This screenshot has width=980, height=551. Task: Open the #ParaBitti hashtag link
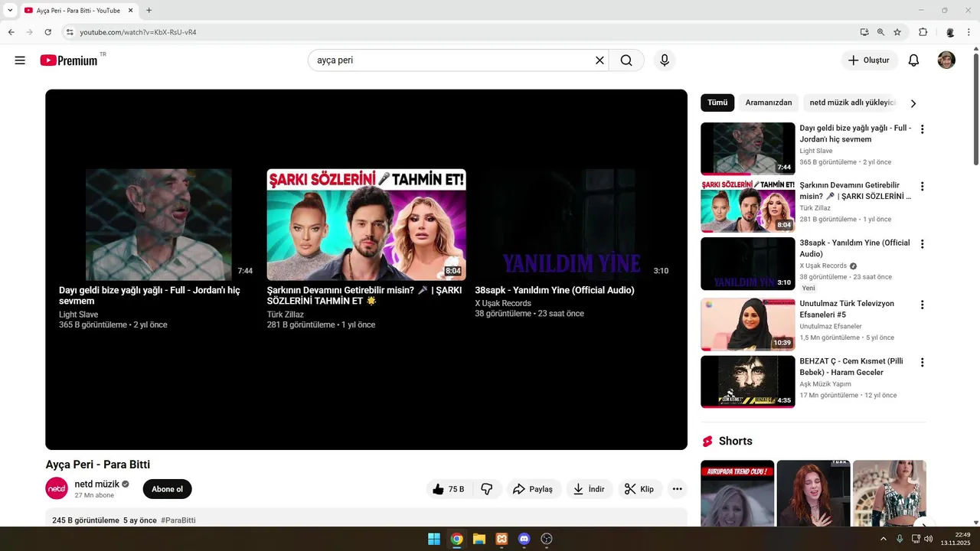pyautogui.click(x=178, y=520)
